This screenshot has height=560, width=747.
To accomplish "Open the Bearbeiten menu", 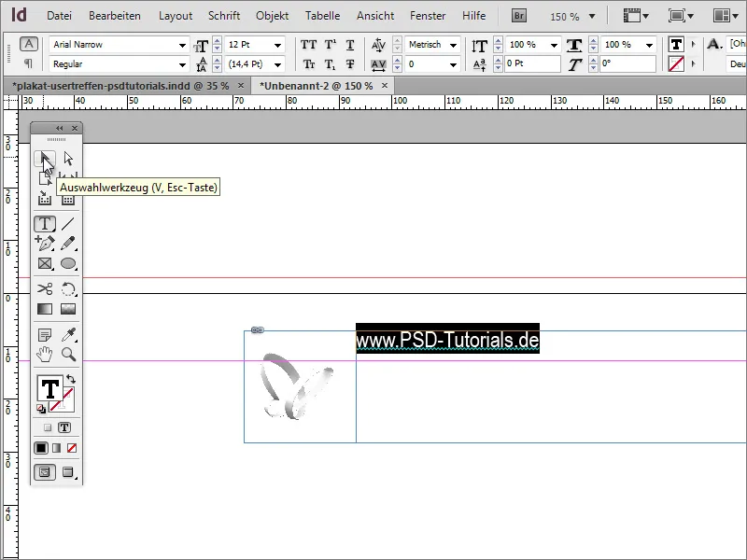I will (115, 16).
